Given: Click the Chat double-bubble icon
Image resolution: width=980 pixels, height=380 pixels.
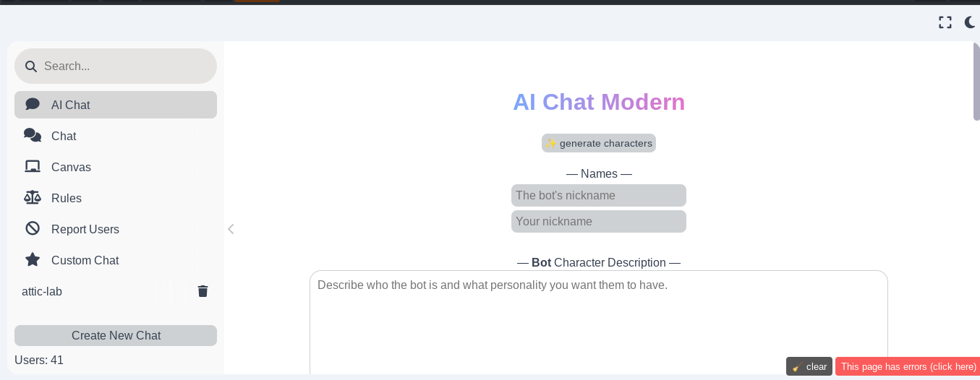Looking at the screenshot, I should pos(33,135).
